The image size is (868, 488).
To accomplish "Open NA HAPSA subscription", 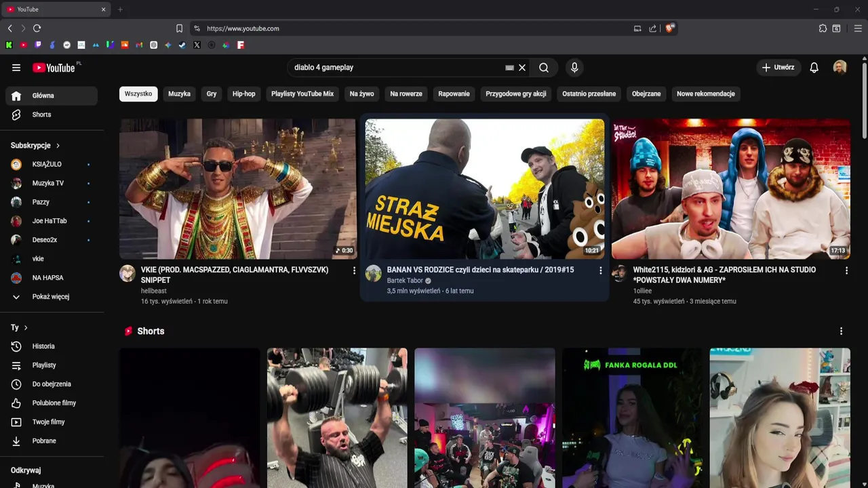I will pyautogui.click(x=52, y=278).
